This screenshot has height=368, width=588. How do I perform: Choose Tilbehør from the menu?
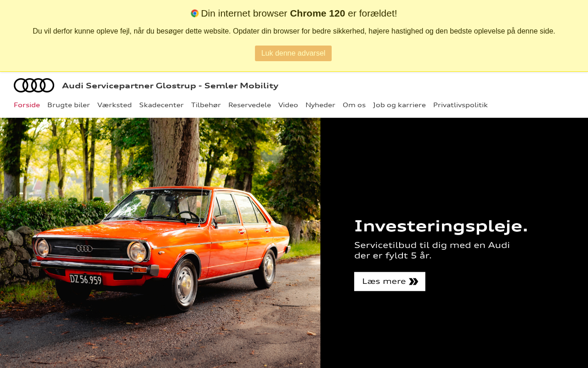206,105
